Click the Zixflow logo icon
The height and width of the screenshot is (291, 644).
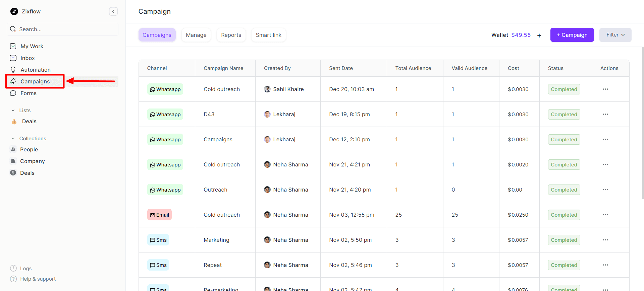(x=14, y=11)
